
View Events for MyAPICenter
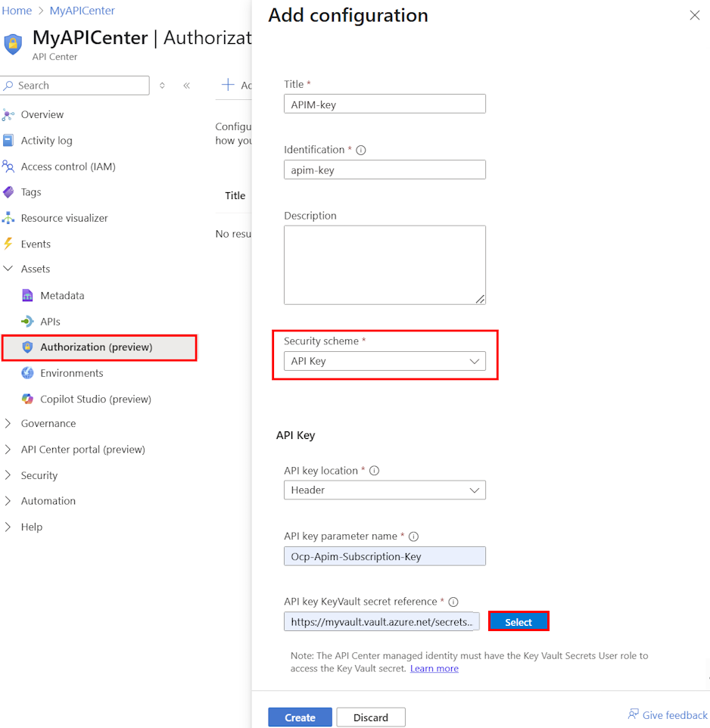click(35, 244)
